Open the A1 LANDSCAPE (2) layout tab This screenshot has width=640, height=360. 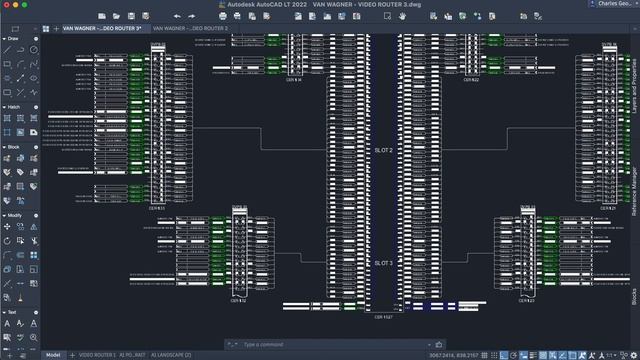171,356
